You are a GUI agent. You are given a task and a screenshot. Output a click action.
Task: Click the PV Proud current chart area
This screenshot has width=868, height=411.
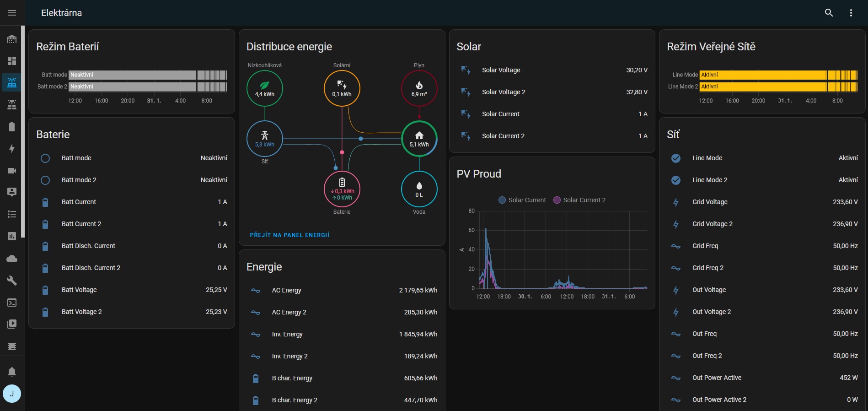pyautogui.click(x=563, y=250)
